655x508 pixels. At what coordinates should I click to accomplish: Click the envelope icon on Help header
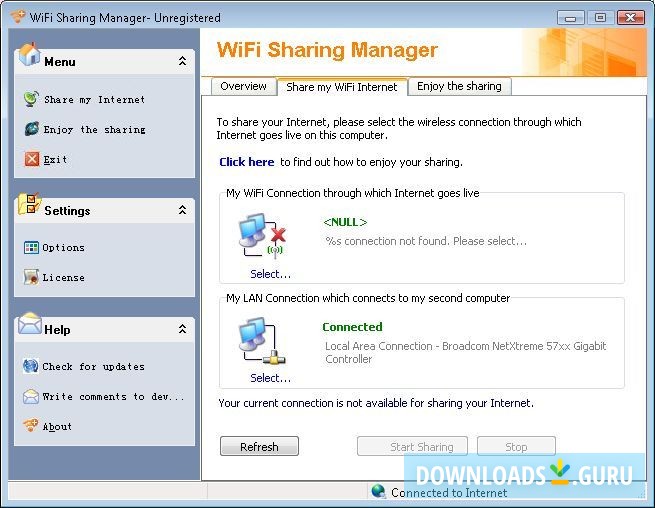tap(30, 324)
